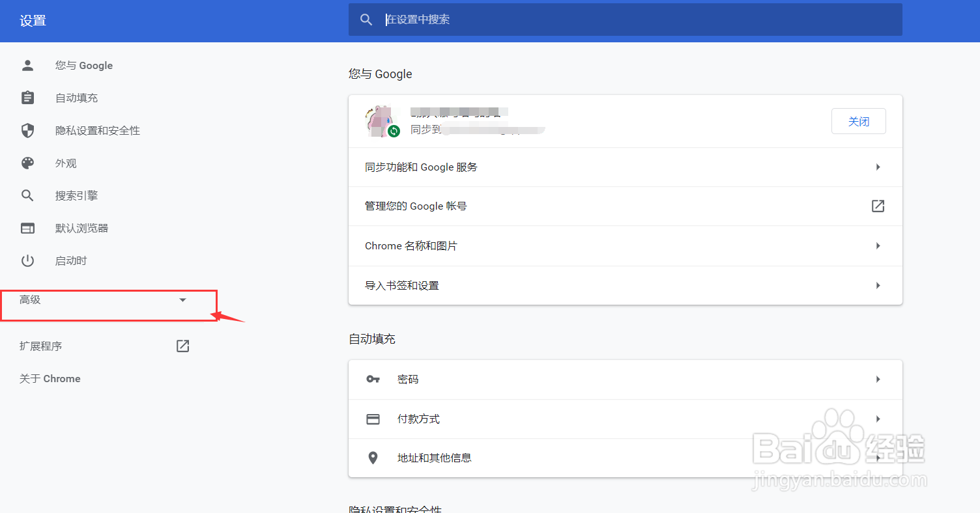Viewport: 980px width, 513px height.
Task: Select 启动时 in sidebar
Action: (x=71, y=260)
